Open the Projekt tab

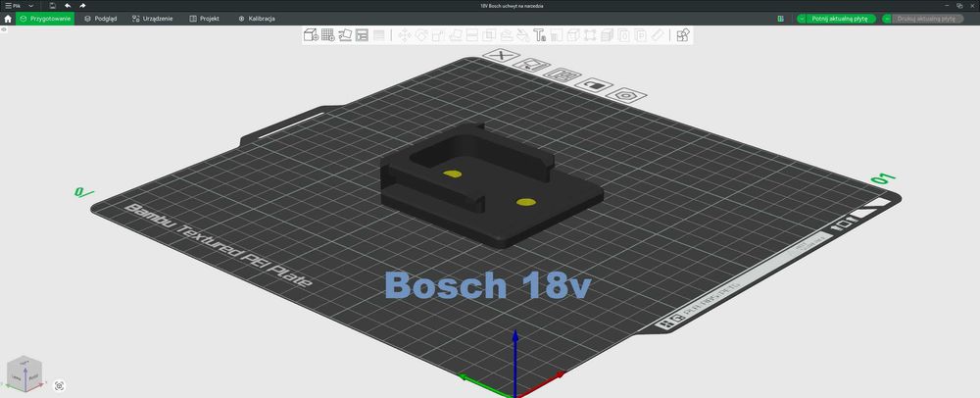(x=205, y=19)
